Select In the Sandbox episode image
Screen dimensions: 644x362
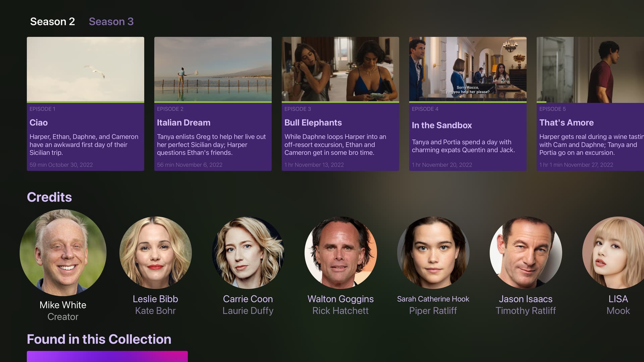[x=468, y=69]
